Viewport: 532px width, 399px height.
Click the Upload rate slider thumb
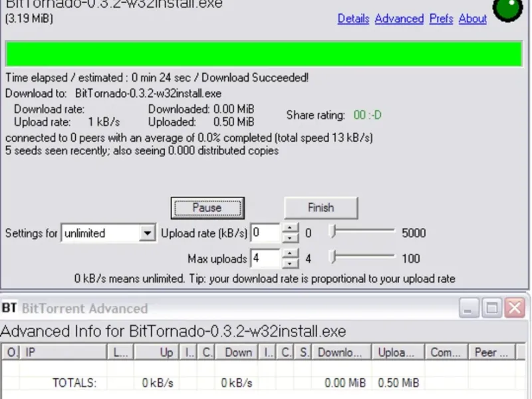[x=333, y=231]
